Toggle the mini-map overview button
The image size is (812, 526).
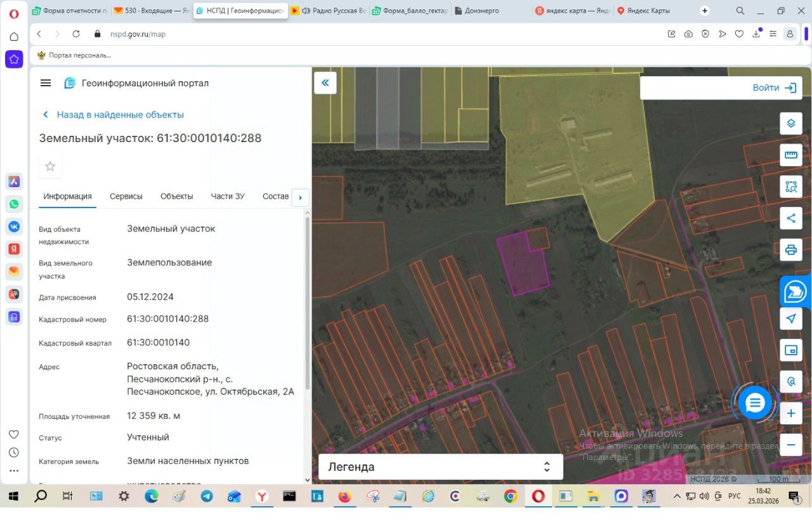(x=790, y=350)
